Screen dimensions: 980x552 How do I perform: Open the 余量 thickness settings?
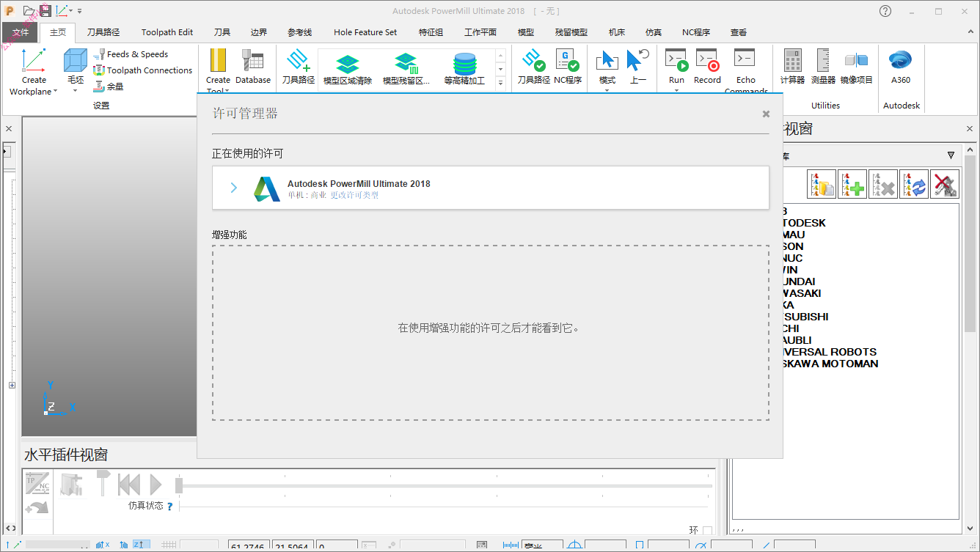click(x=109, y=87)
